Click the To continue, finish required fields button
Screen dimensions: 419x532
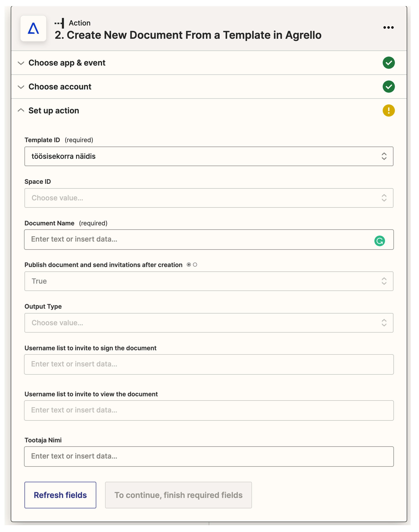[x=178, y=495]
